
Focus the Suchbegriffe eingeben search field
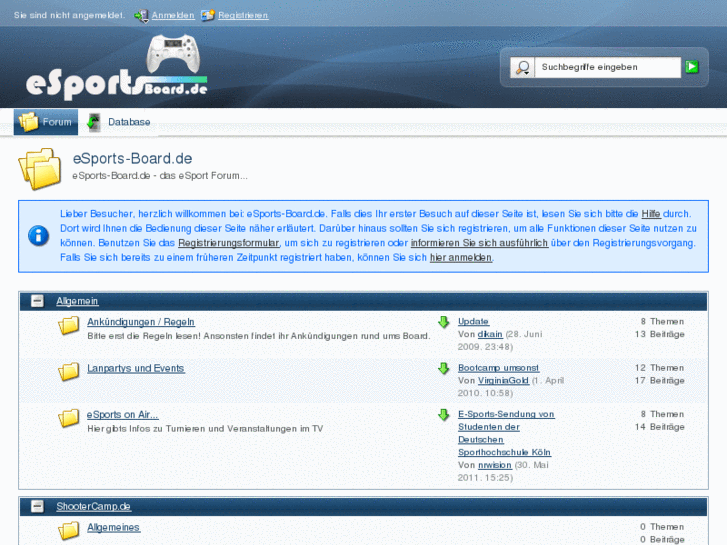[607, 67]
